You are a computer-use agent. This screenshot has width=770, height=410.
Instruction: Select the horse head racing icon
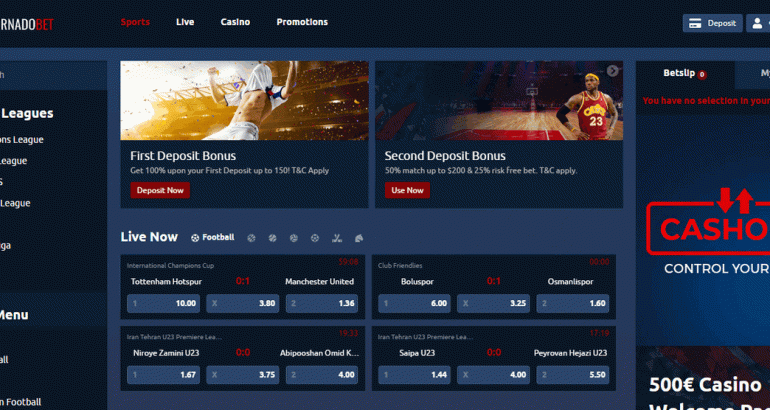[x=359, y=238]
